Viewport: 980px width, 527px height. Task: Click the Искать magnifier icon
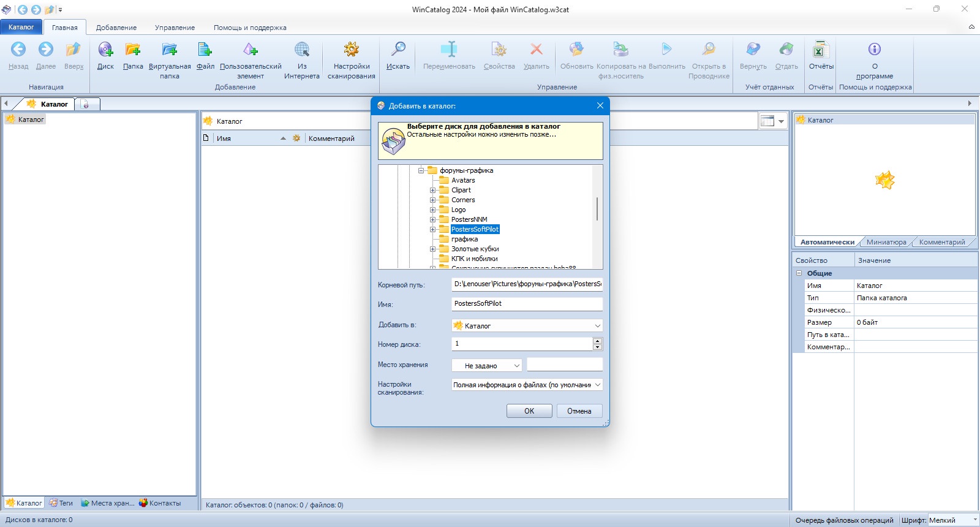(398, 50)
